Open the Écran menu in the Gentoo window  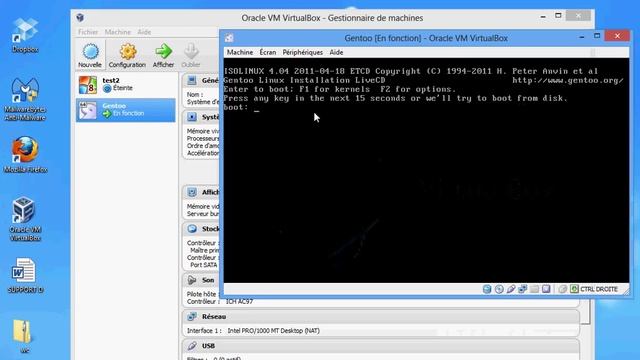[268, 52]
